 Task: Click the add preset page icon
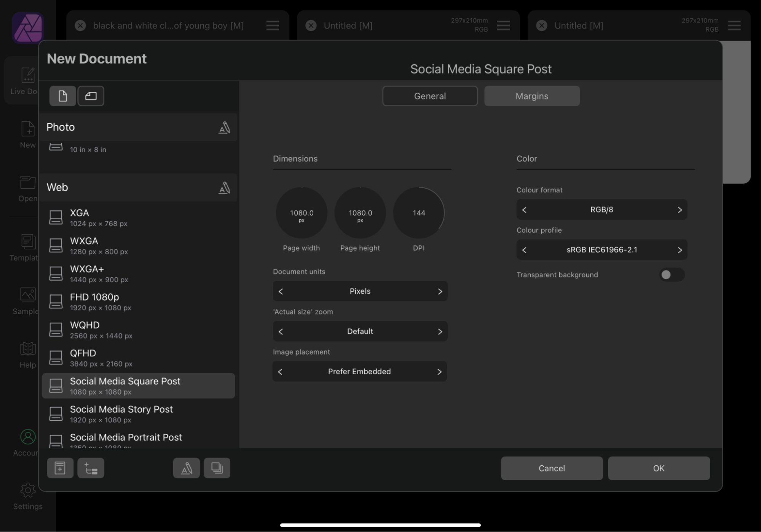[x=60, y=468]
